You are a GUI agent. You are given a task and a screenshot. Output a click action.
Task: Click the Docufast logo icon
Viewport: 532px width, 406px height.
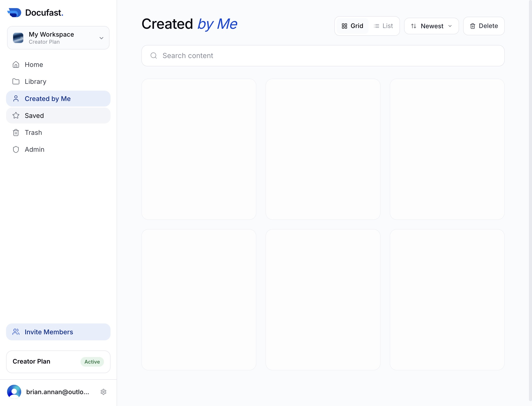tap(14, 13)
